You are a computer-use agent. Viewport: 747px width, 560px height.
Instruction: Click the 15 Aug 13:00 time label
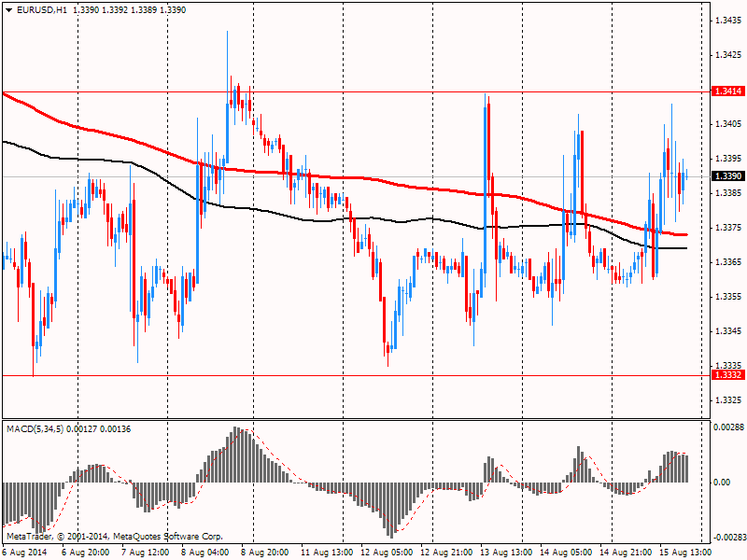(684, 552)
